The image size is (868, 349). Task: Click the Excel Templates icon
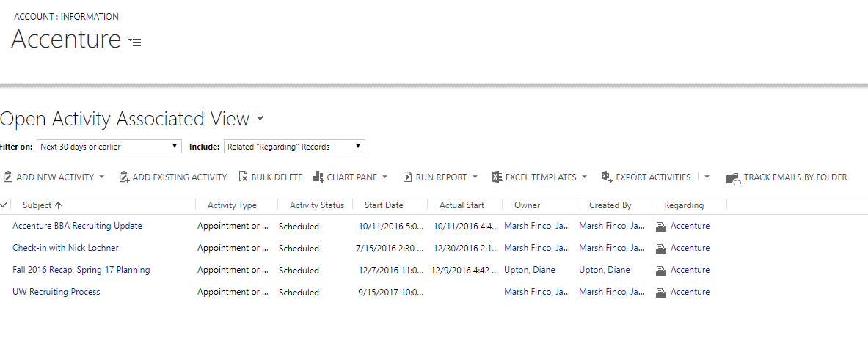coord(497,177)
